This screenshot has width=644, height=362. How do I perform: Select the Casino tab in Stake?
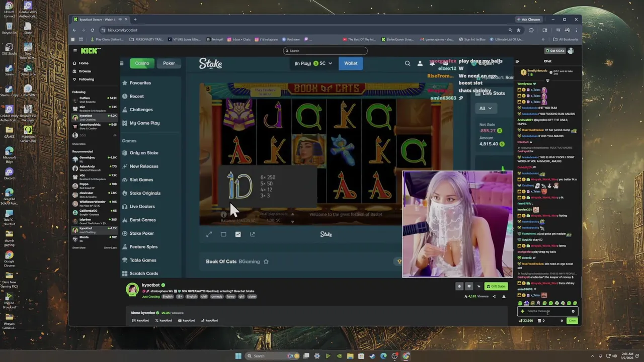tap(142, 63)
